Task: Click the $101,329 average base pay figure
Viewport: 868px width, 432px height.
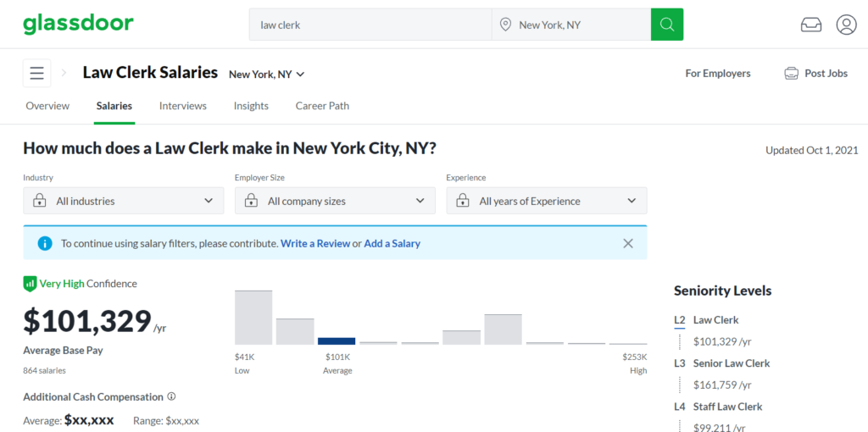Action: tap(87, 321)
